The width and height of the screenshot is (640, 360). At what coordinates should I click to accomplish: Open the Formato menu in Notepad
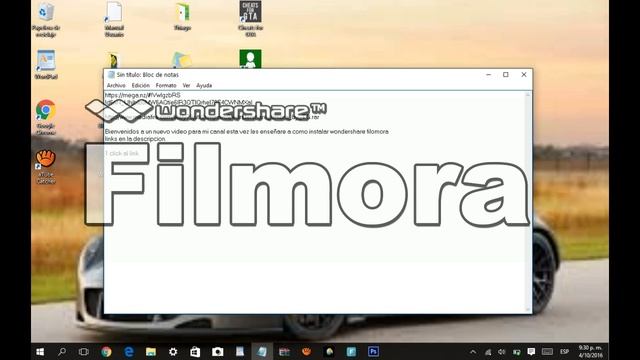[166, 85]
